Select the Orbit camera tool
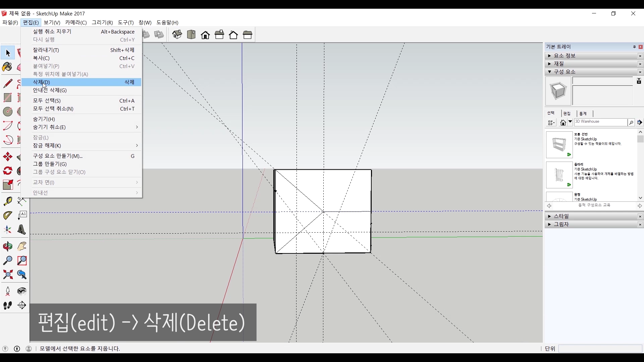The height and width of the screenshot is (362, 644). 7,247
